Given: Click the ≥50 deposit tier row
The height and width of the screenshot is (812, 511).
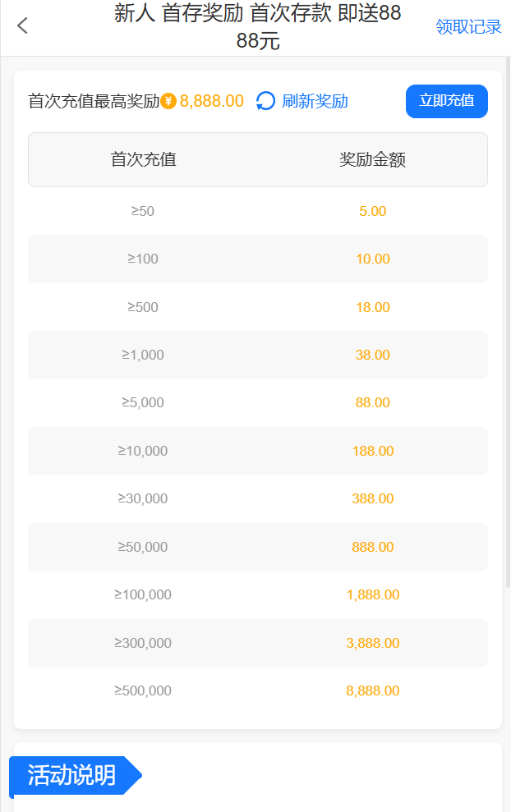Looking at the screenshot, I should tap(143, 211).
